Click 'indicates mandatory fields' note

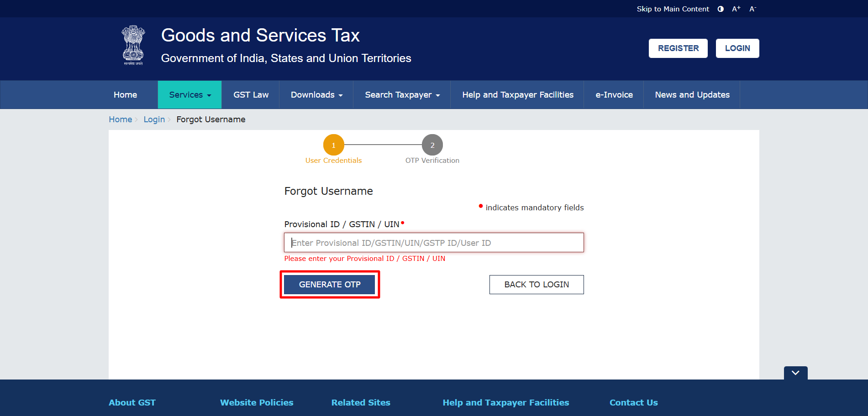tap(535, 208)
